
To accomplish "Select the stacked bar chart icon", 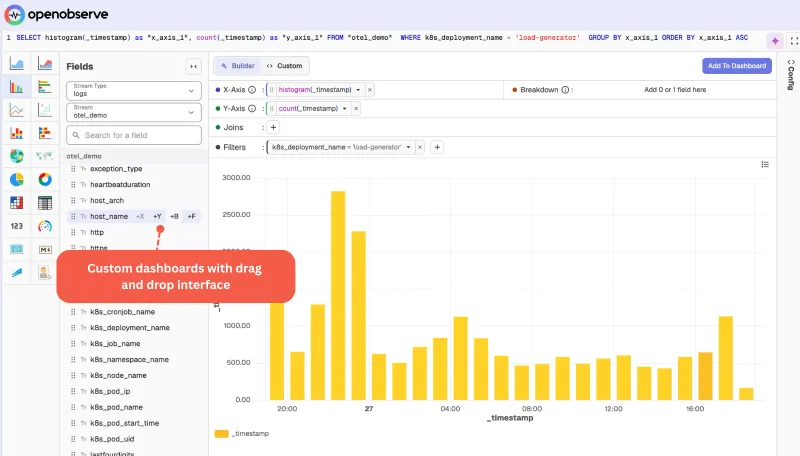I will (17, 133).
